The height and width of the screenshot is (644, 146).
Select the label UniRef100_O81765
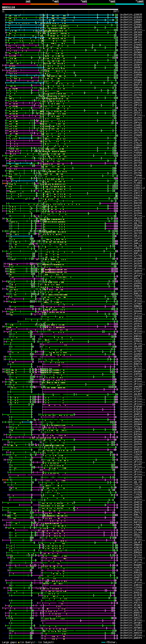click(x=131, y=233)
